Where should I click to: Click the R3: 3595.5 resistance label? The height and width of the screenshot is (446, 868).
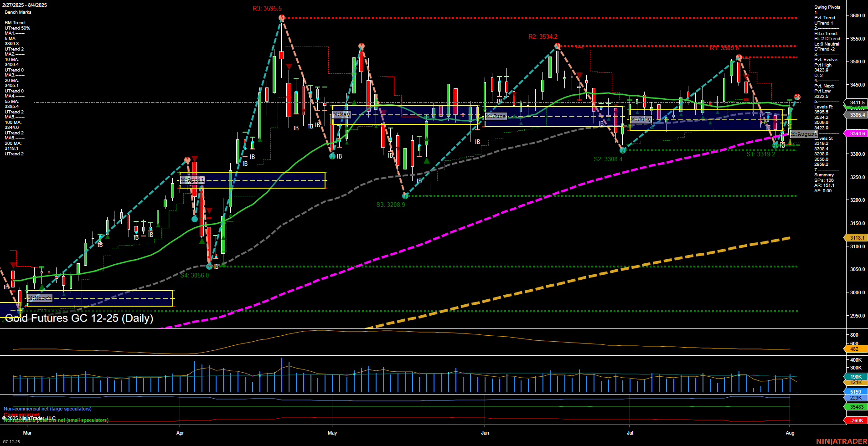pyautogui.click(x=267, y=8)
